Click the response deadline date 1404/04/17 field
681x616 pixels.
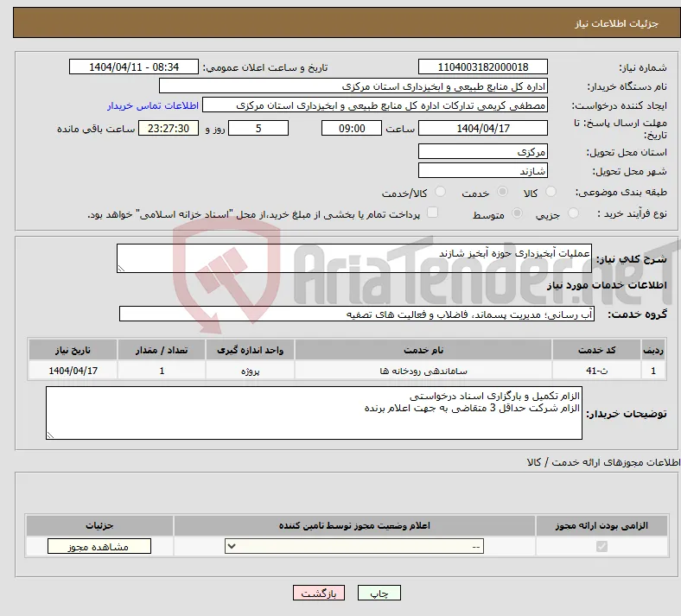[482, 128]
